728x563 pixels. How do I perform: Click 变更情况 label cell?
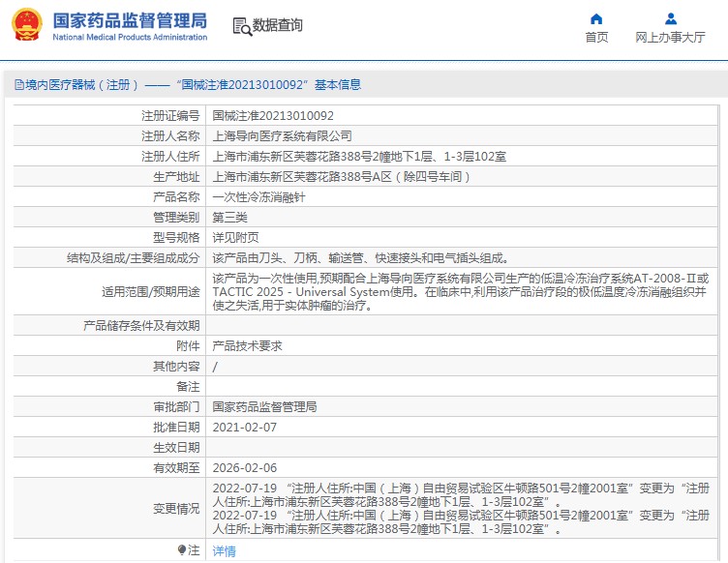pos(176,509)
